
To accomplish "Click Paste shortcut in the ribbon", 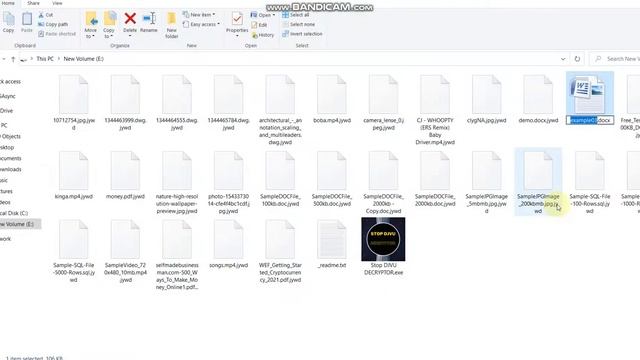I will 57,34.
